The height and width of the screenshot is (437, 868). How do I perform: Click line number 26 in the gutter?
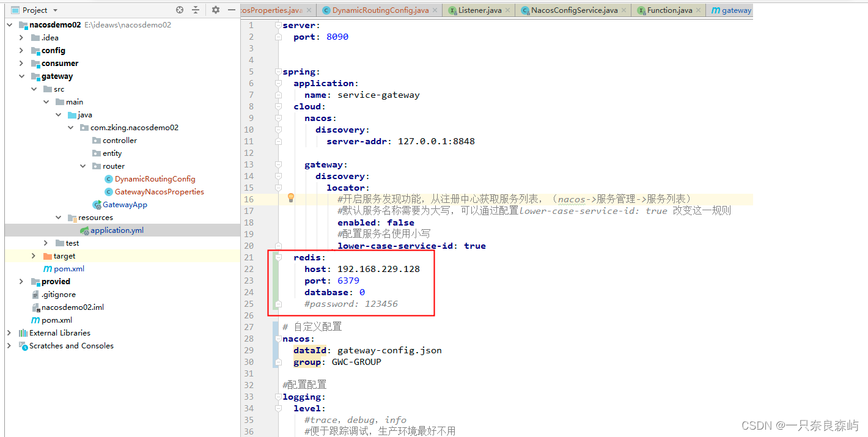[x=248, y=315]
